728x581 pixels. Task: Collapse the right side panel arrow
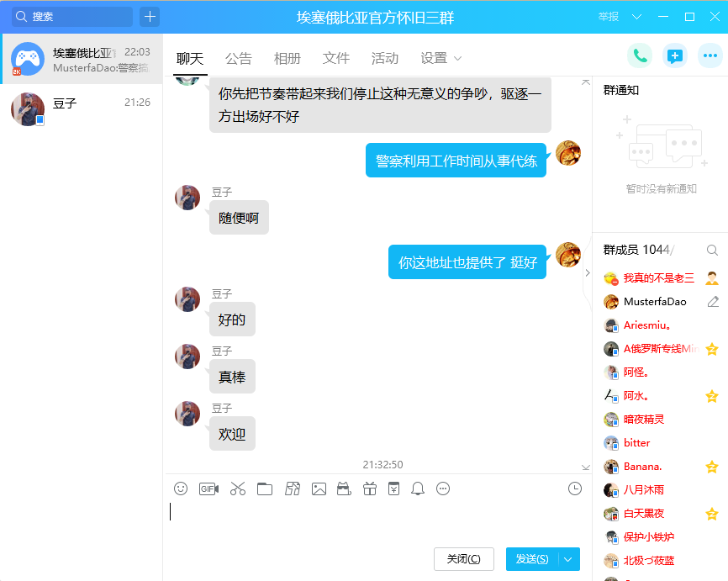click(588, 272)
